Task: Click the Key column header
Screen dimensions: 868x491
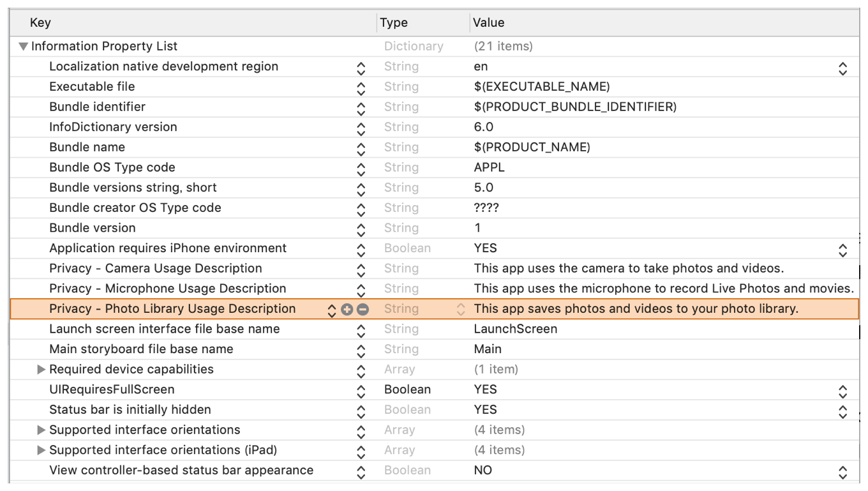Action: (x=40, y=23)
